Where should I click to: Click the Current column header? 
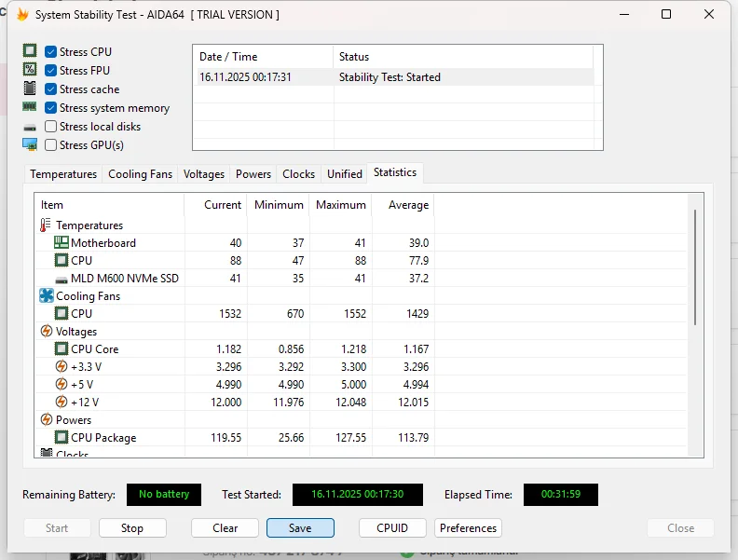215,205
